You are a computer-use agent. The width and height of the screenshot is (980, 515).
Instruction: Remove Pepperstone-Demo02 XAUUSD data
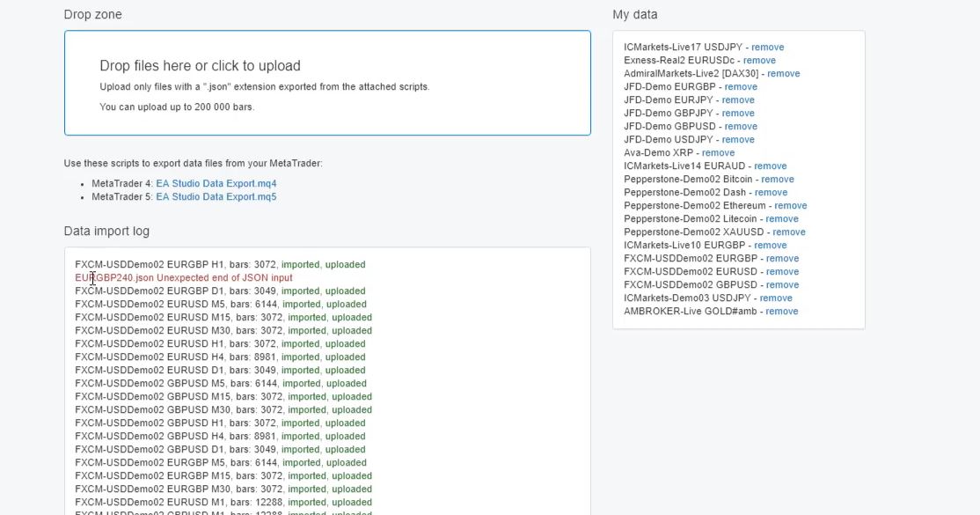(x=788, y=232)
